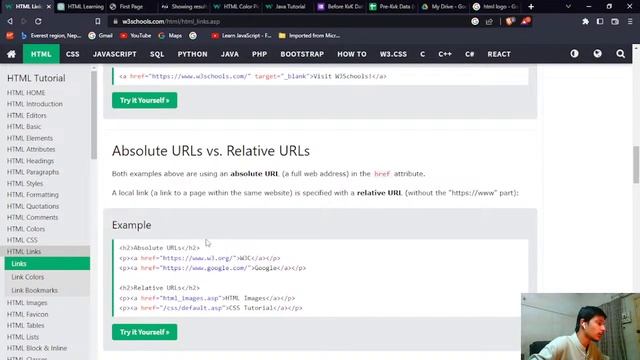Open HTML Tables in sidebar
Screen dimensions: 640x360
(25, 325)
